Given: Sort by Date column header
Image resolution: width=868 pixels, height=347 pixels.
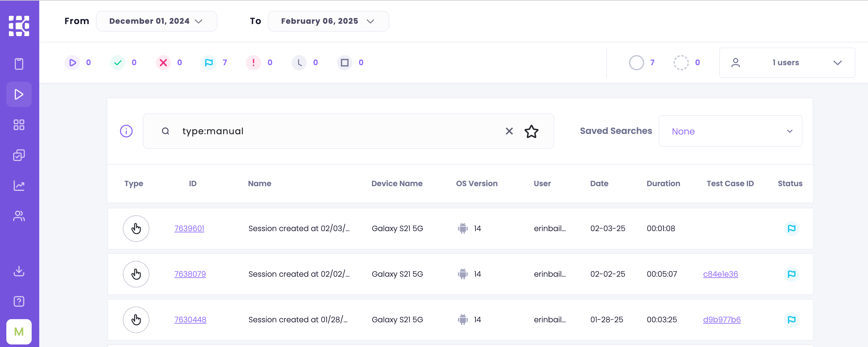Looking at the screenshot, I should 599,184.
